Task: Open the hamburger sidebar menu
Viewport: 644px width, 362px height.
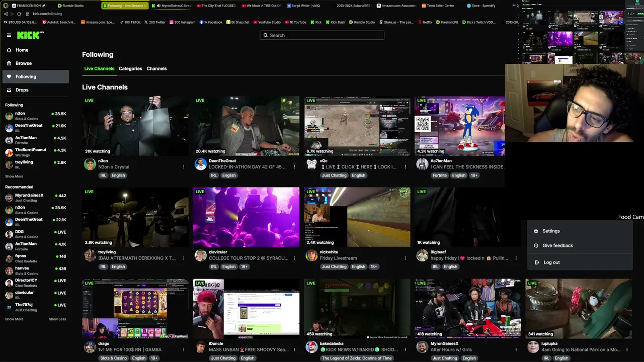Action: 9,35
